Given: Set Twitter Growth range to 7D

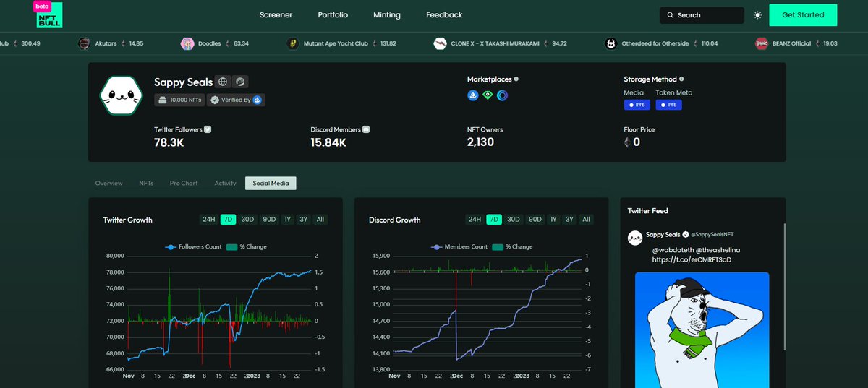Looking at the screenshot, I should [x=229, y=219].
